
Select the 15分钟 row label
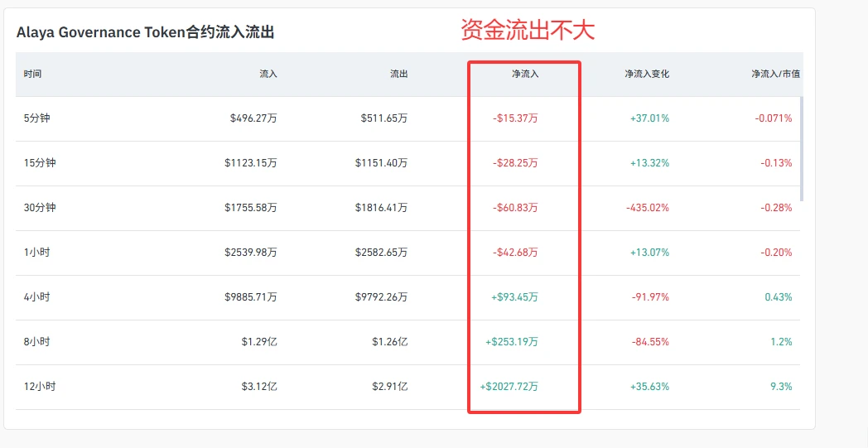click(x=39, y=163)
